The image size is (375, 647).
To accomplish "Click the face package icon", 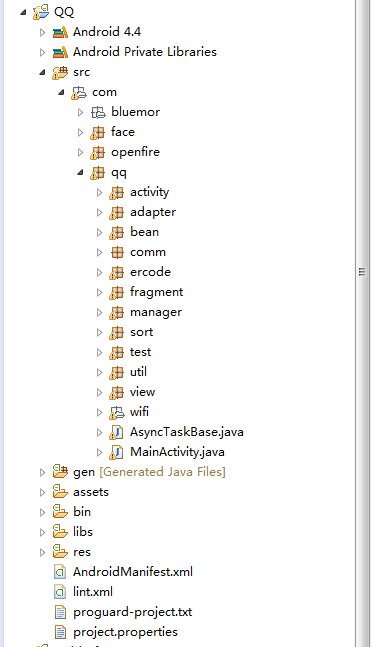I will pyautogui.click(x=98, y=132).
